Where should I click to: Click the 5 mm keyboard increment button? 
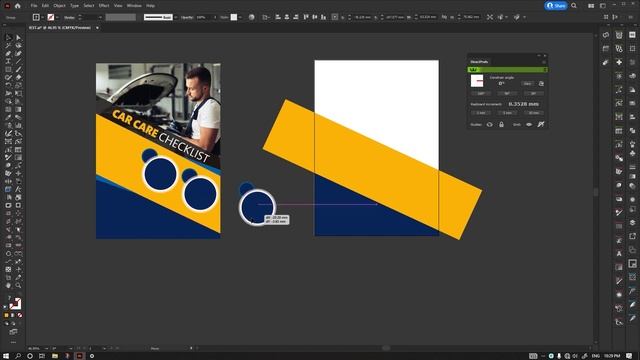(507, 113)
